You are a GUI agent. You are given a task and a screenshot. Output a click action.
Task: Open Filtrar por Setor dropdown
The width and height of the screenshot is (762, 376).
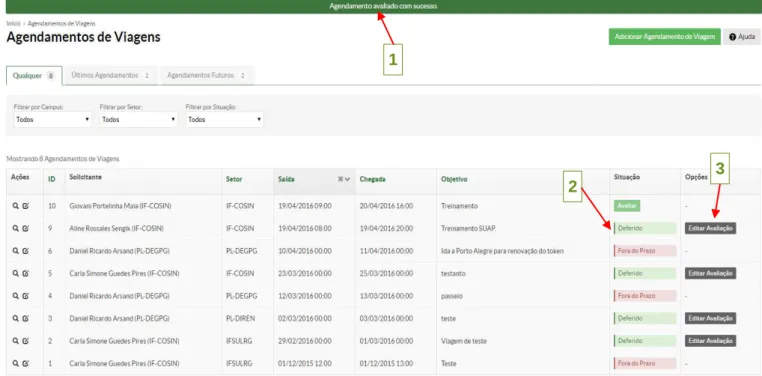tap(139, 120)
